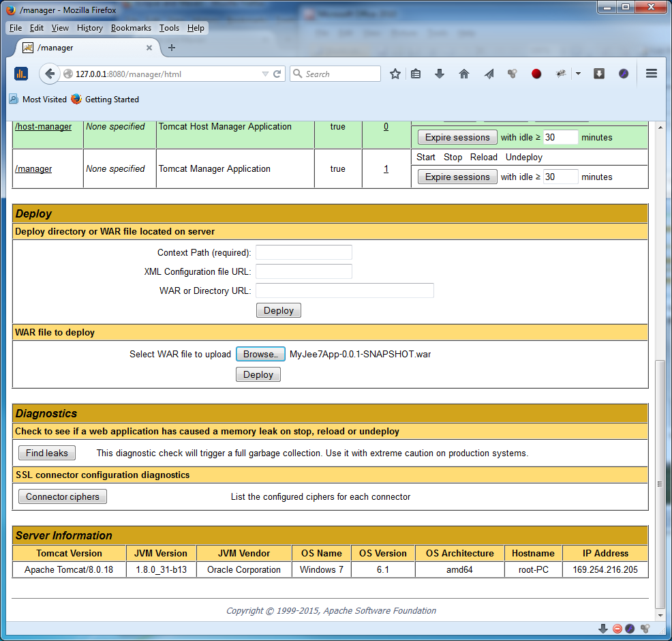Click the paper plane send icon
This screenshot has height=641, width=672.
click(x=489, y=74)
